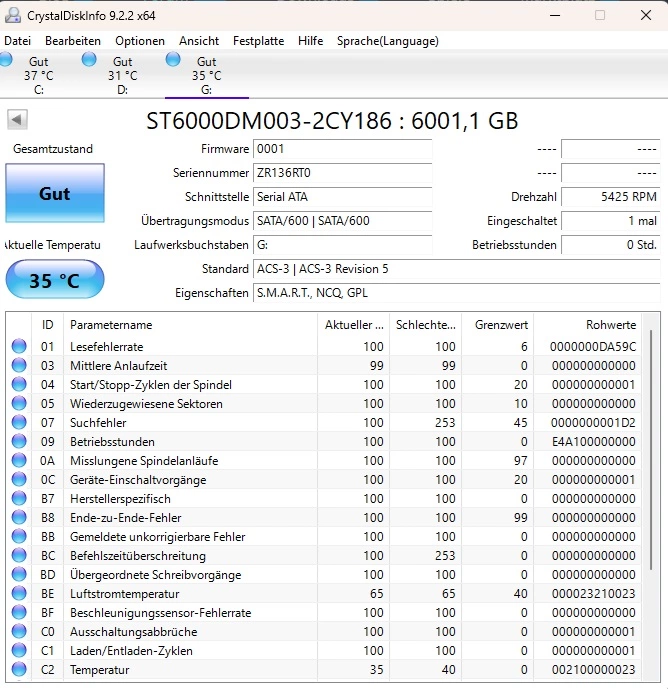Click the blue status orb for drive D:

click(x=89, y=59)
